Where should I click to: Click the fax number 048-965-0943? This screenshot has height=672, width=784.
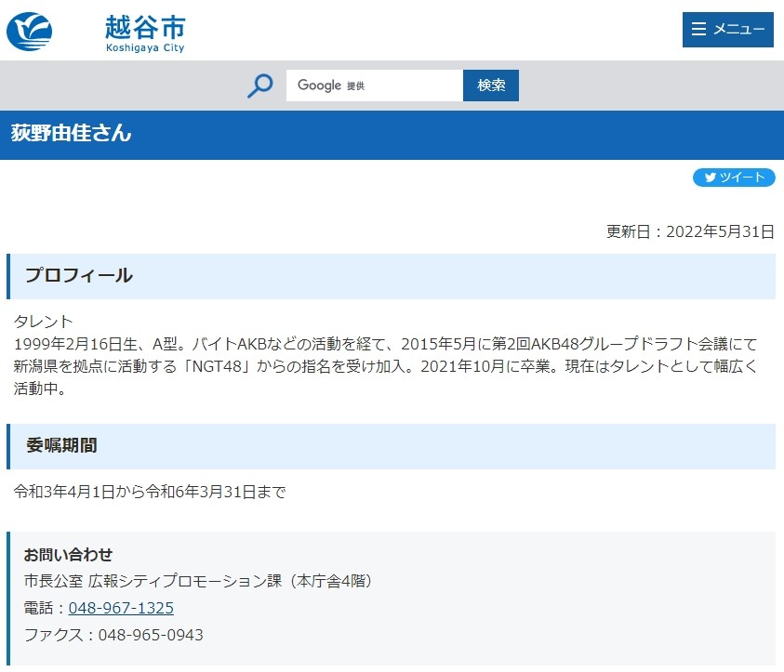pyautogui.click(x=136, y=635)
